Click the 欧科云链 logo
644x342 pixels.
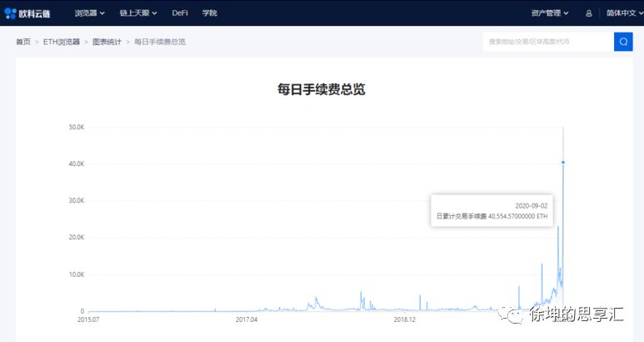point(30,13)
